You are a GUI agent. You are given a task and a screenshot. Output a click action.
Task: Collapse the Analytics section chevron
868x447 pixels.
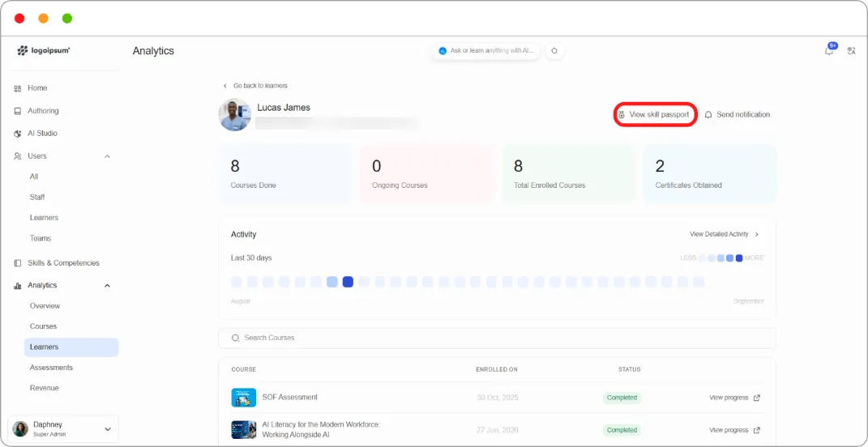pos(108,286)
